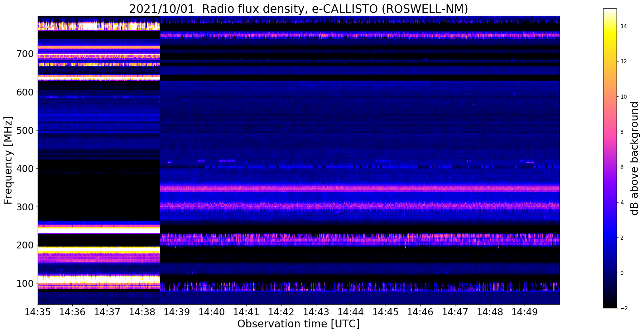Click the 14:36 time tick label
644x333 pixels.
73,312
